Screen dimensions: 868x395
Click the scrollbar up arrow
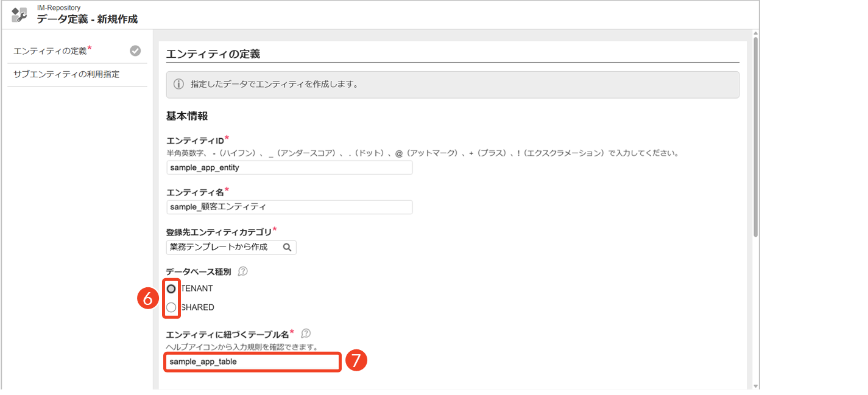coord(755,33)
